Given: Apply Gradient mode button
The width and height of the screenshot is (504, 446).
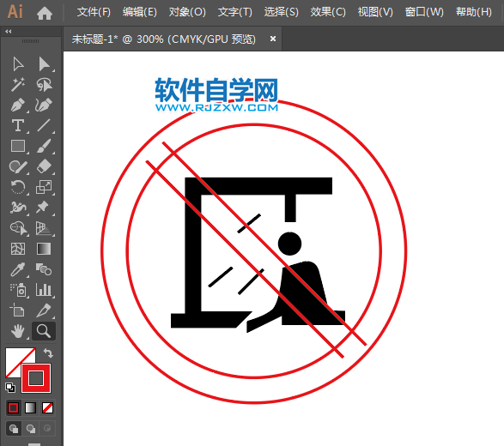Looking at the screenshot, I should [x=30, y=408].
